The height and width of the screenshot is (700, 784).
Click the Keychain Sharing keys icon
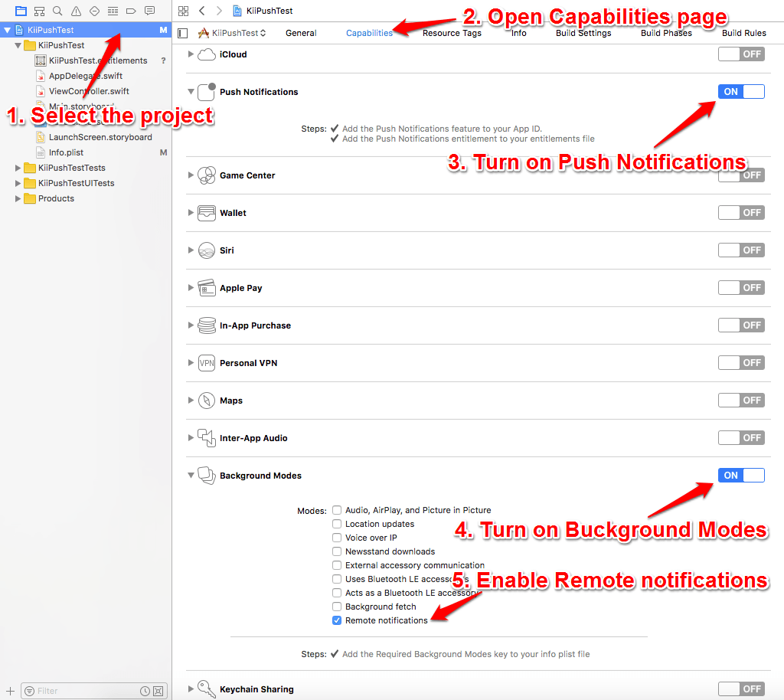(207, 689)
